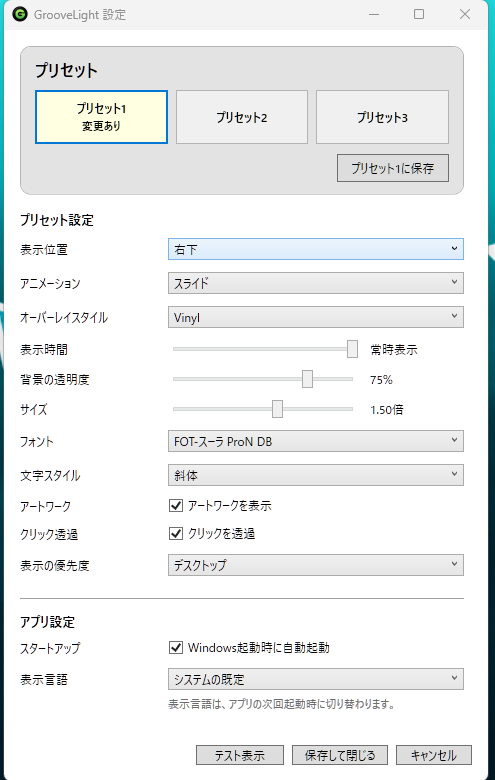
Task: Click the テスト表示 button
Action: click(x=240, y=755)
